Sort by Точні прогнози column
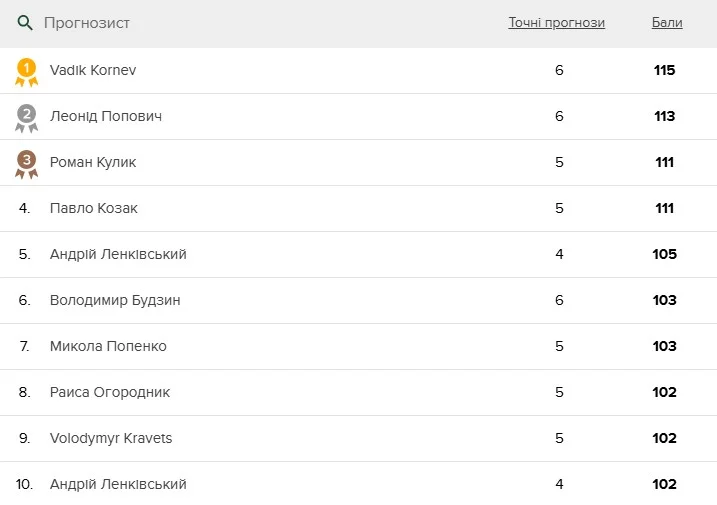This screenshot has width=717, height=505. pyautogui.click(x=556, y=23)
